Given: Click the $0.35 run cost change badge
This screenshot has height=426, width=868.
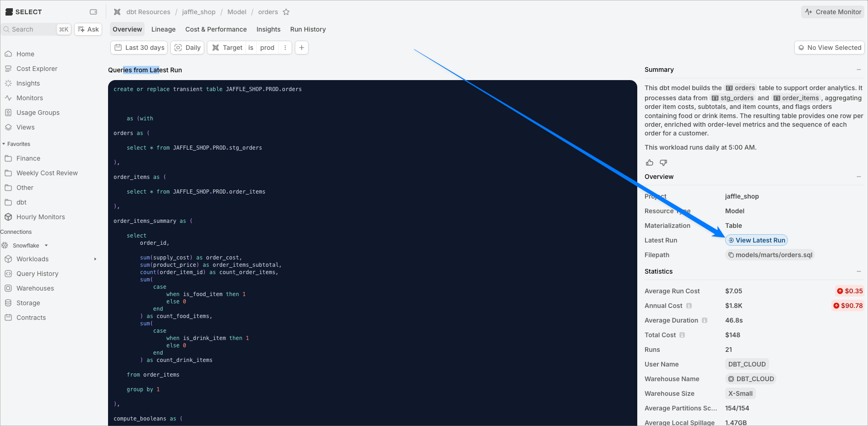Looking at the screenshot, I should pos(850,291).
